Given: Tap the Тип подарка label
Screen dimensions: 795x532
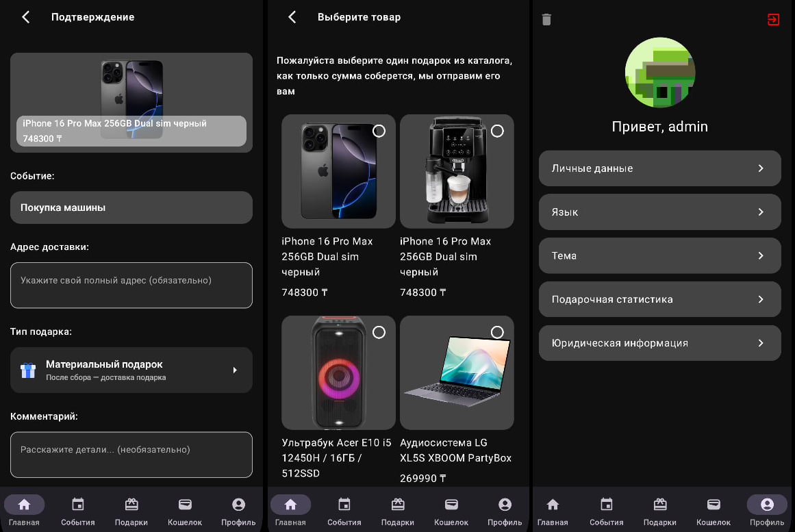Looking at the screenshot, I should pyautogui.click(x=41, y=331).
